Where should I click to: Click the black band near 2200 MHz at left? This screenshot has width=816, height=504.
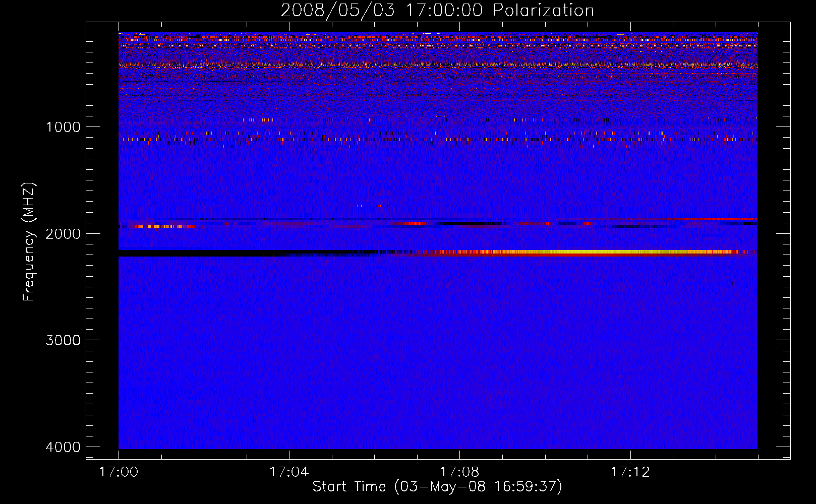point(252,253)
